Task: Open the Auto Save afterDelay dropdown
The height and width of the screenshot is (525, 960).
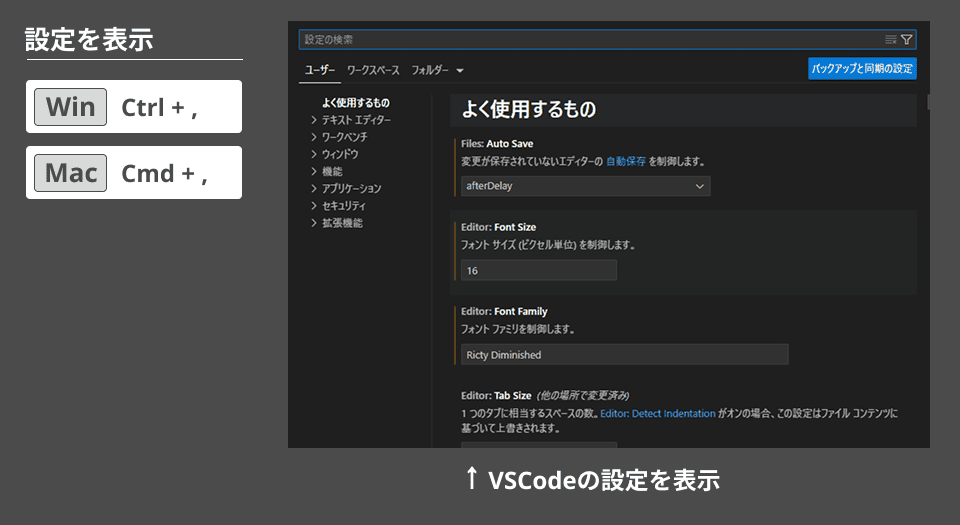Action: coord(585,186)
